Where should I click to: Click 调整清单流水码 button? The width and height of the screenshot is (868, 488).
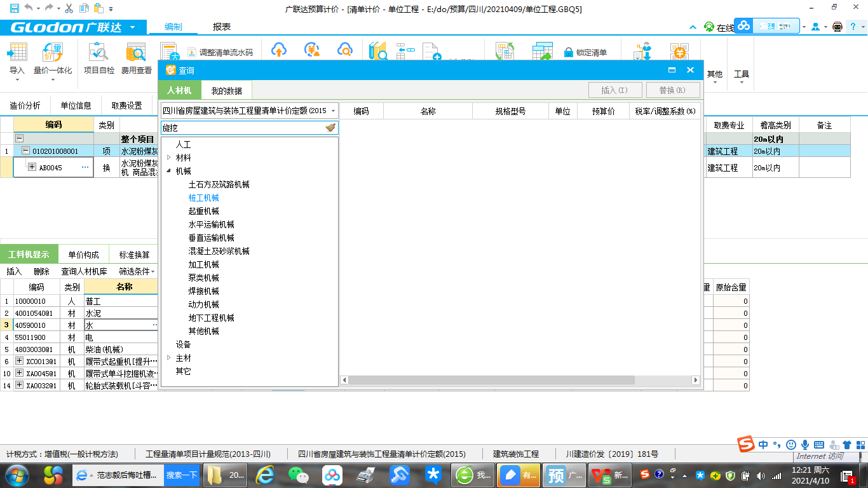[x=220, y=53]
